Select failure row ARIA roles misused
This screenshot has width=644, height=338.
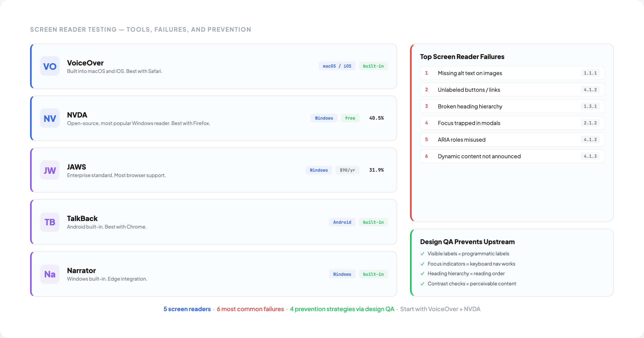click(512, 139)
